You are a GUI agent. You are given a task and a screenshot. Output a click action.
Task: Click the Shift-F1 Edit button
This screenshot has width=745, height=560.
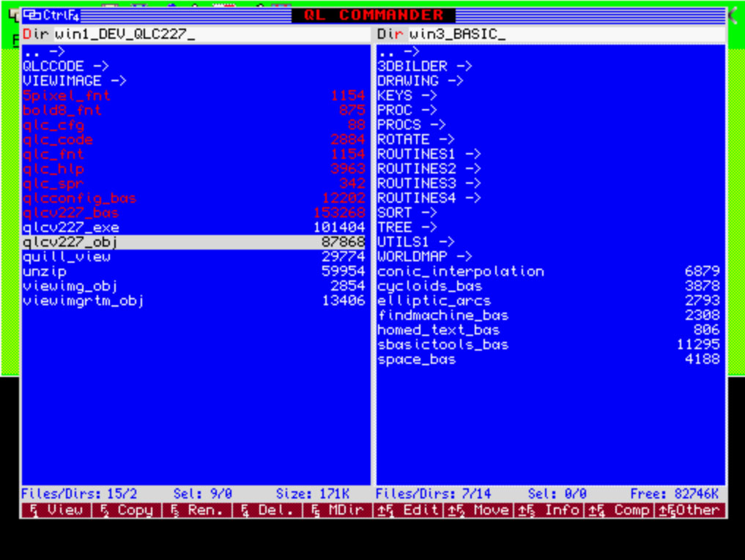(408, 509)
